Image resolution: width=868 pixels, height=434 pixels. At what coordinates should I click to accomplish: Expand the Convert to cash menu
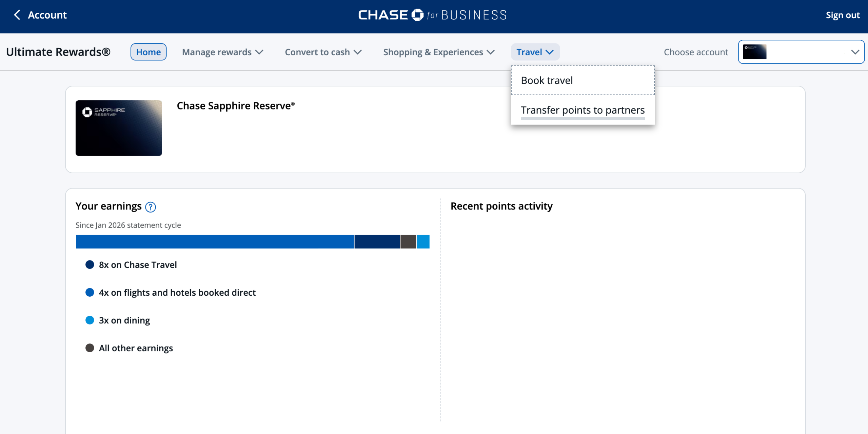(x=323, y=52)
